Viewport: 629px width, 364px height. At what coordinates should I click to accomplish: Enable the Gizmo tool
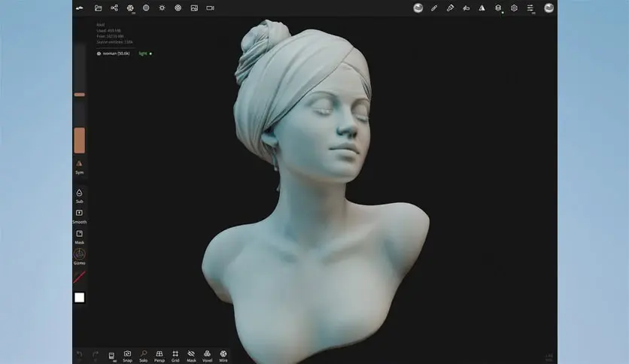point(80,256)
